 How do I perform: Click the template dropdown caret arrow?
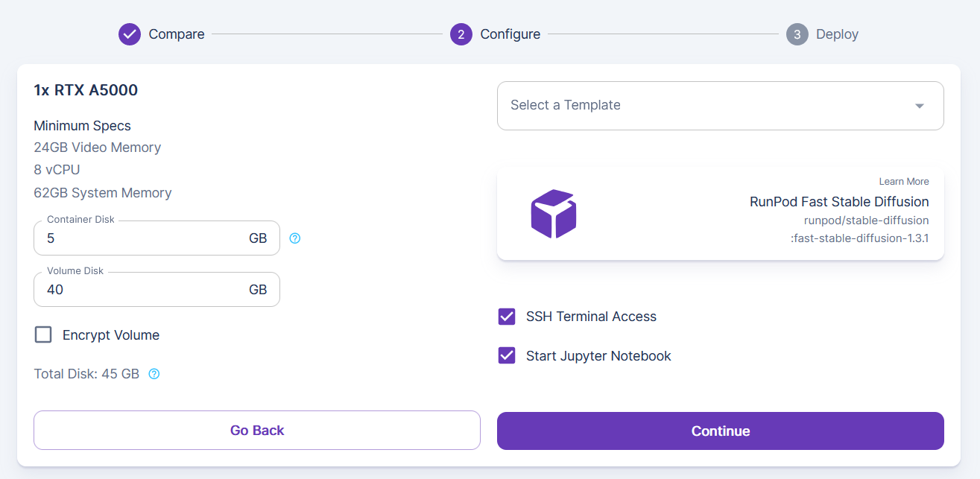919,106
